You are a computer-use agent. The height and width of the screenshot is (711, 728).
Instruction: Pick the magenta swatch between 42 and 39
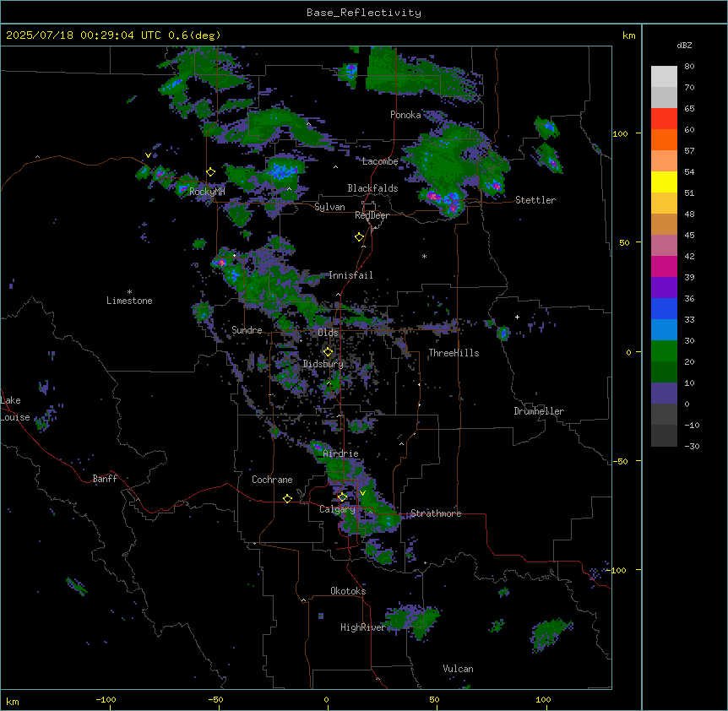(x=664, y=266)
